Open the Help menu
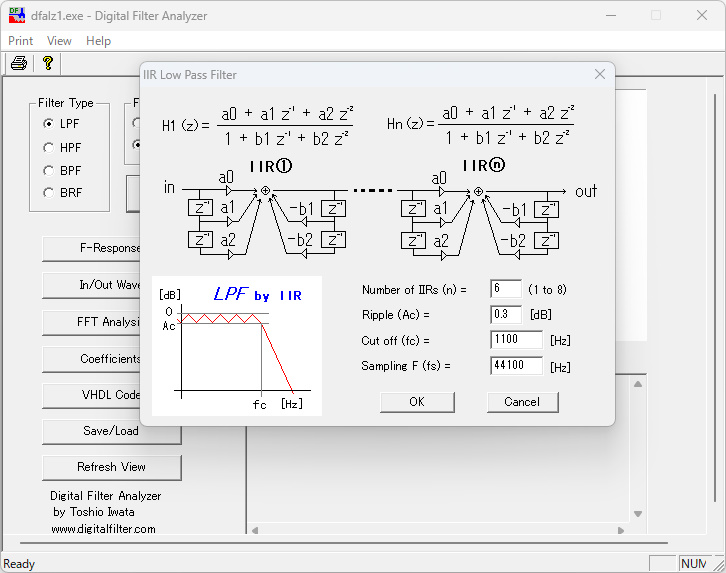 98,41
